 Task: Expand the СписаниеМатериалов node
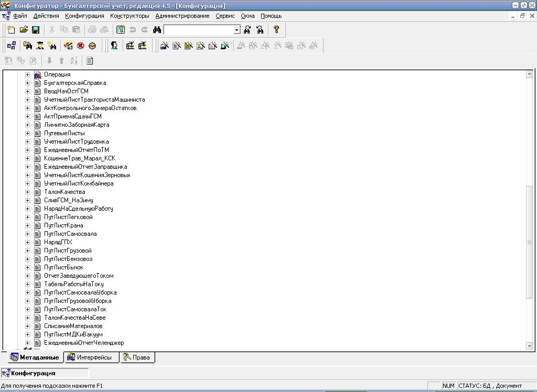tap(27, 326)
